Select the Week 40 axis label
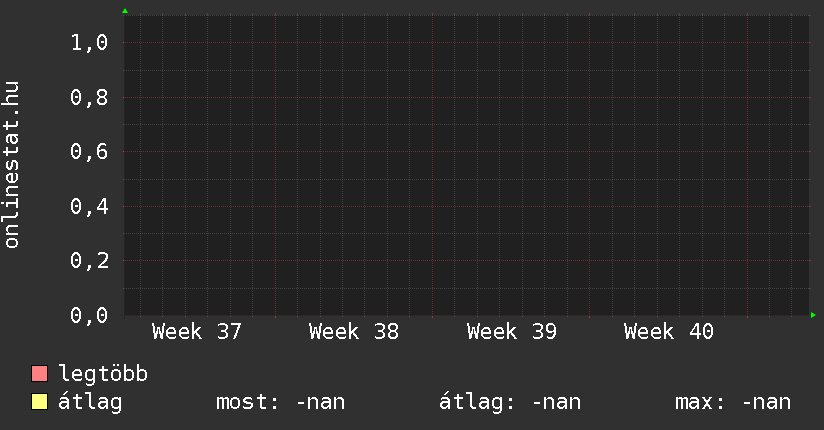824x430 pixels. 668,332
